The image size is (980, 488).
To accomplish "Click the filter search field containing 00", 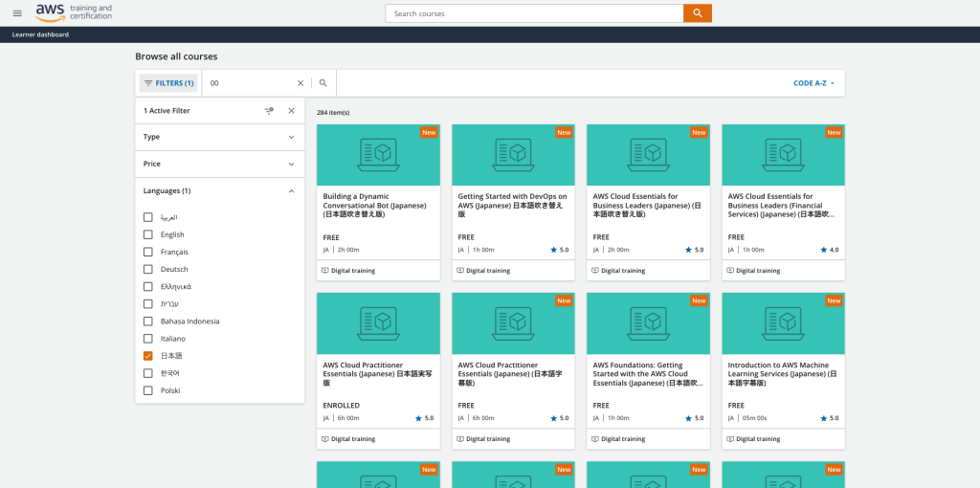I will coord(250,83).
